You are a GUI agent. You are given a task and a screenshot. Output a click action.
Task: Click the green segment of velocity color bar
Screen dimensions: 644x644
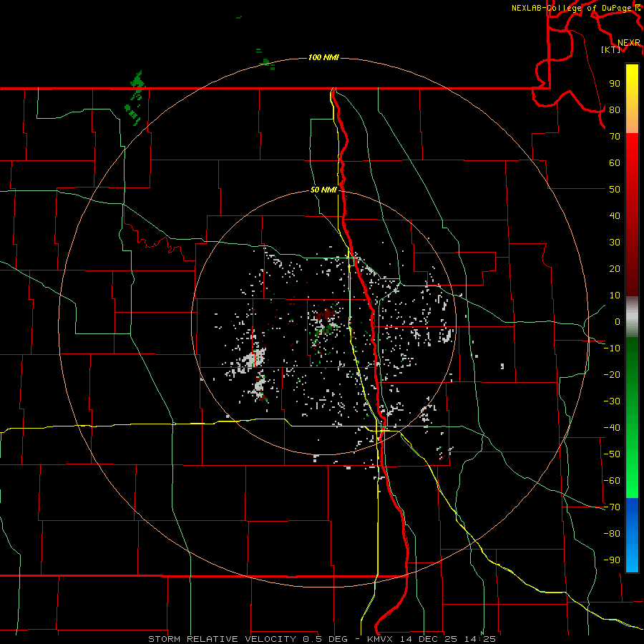tap(632, 417)
